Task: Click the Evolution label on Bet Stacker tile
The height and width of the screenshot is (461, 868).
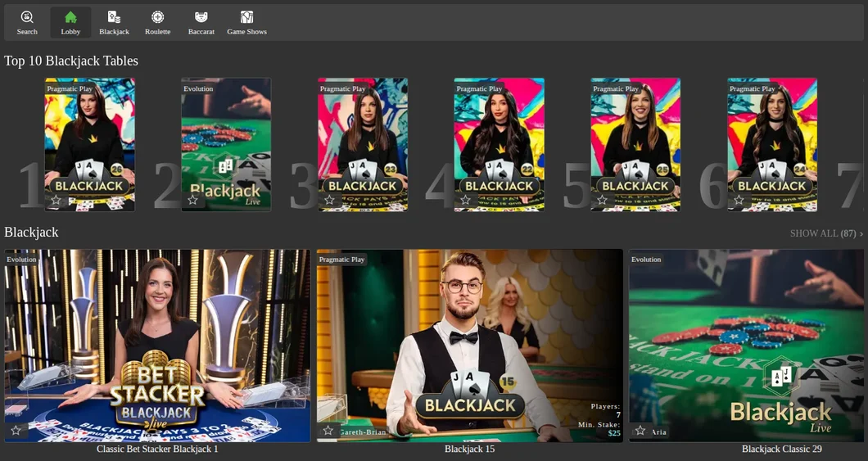Action: (21, 259)
